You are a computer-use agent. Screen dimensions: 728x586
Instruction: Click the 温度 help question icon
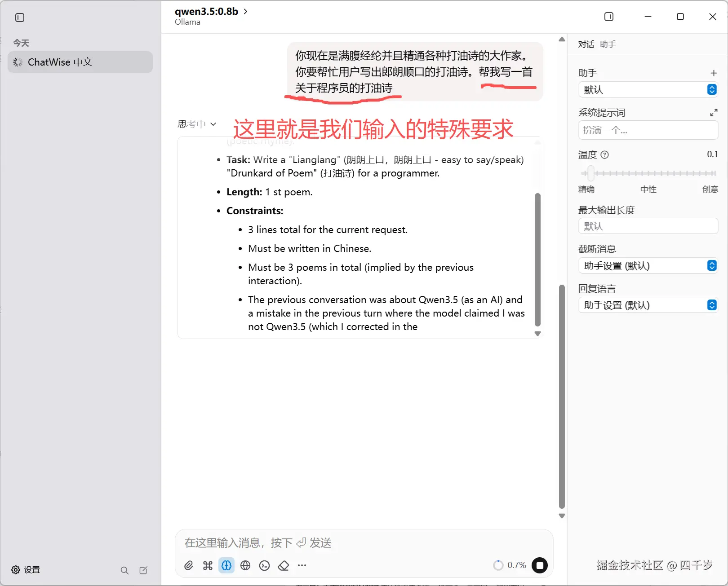(605, 155)
